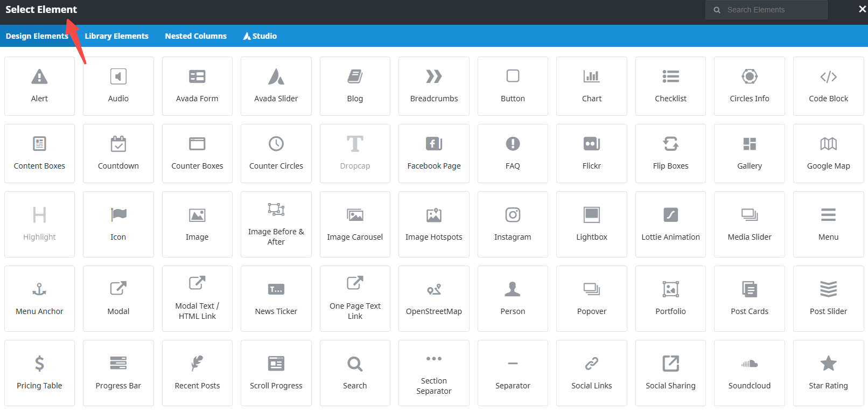Image resolution: width=868 pixels, height=411 pixels.
Task: Select the Alert element icon
Action: coord(39,77)
